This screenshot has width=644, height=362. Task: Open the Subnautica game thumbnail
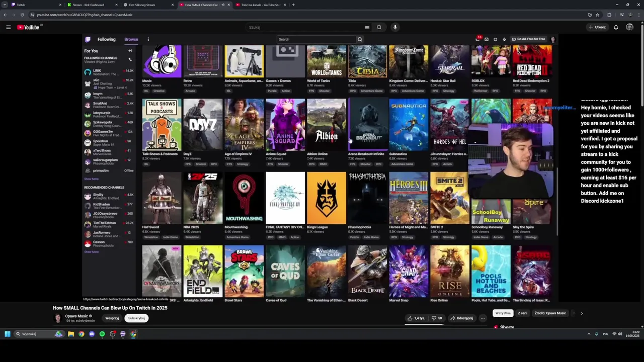point(409,125)
